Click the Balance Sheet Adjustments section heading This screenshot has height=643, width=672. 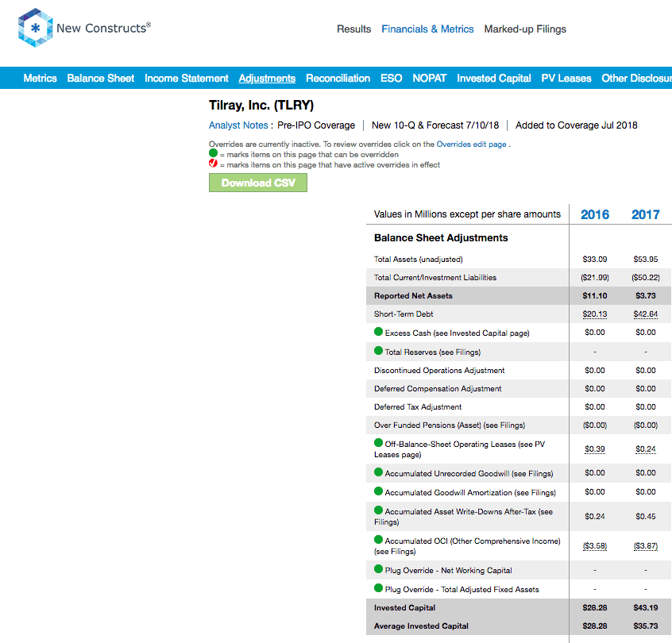coord(441,238)
